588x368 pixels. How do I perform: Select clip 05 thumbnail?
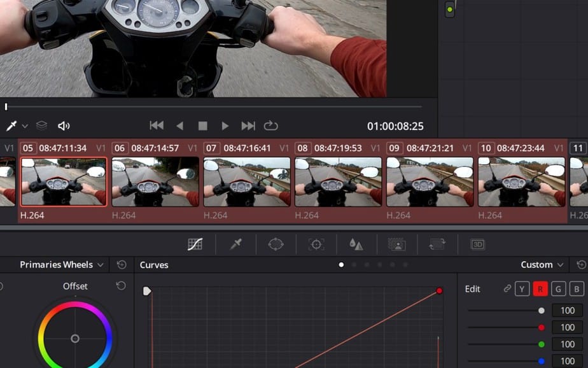(x=64, y=182)
